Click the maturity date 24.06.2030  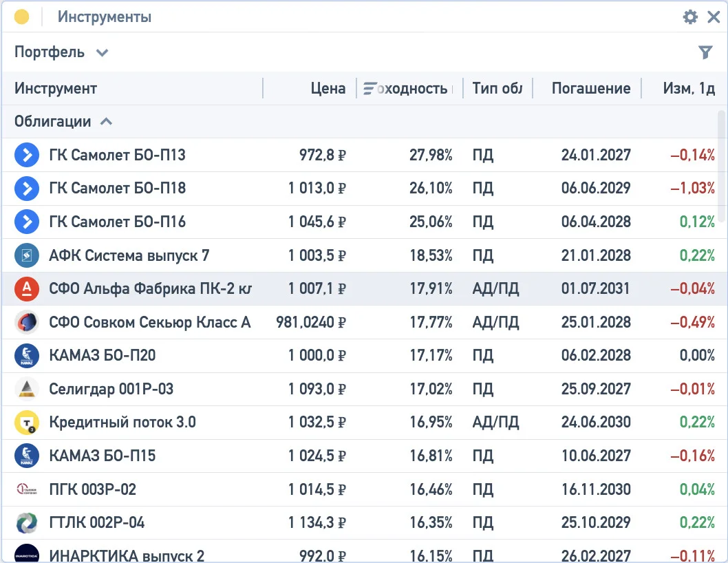[x=596, y=423]
